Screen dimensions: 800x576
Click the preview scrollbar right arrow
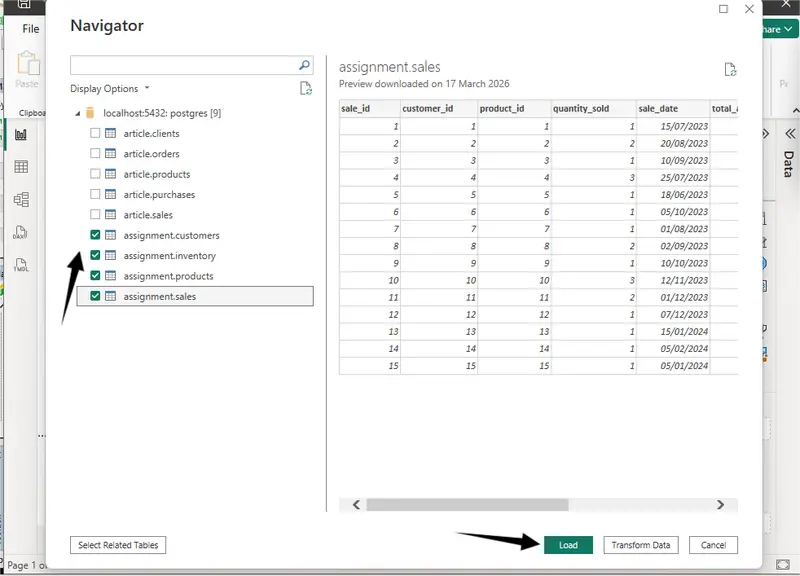click(720, 505)
